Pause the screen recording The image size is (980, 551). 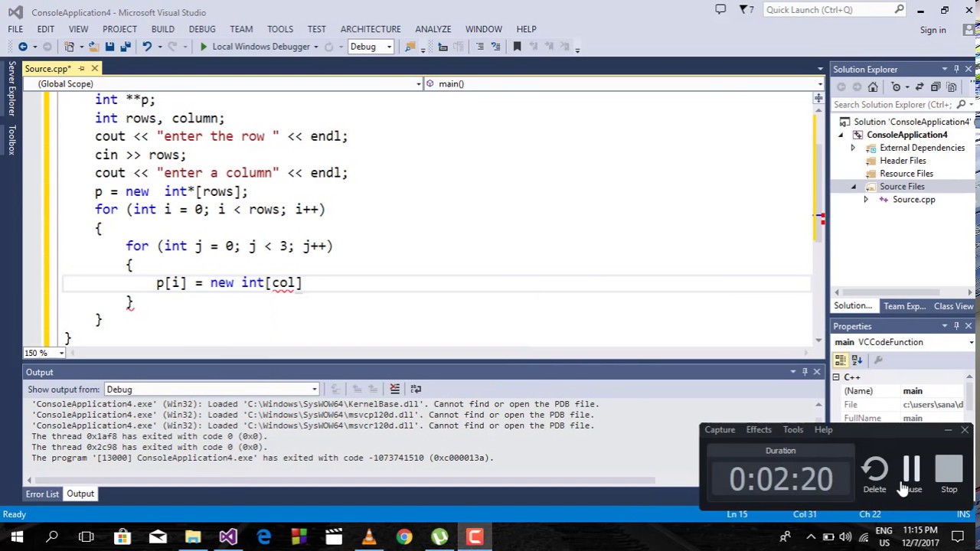coord(911,475)
